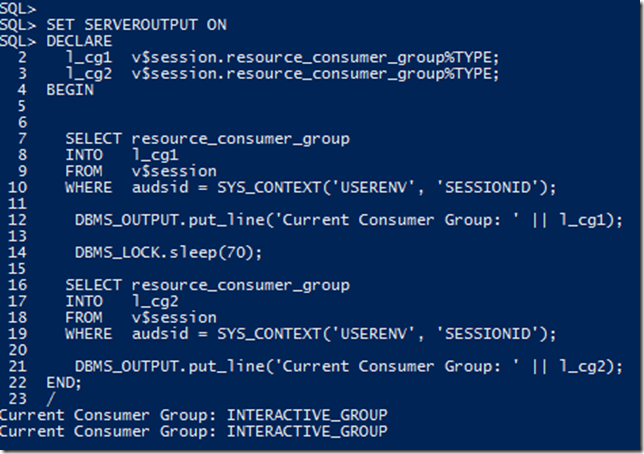This screenshot has height=454, width=644.
Task: Click the WHERE audsid clause on line 10
Action: (310, 187)
